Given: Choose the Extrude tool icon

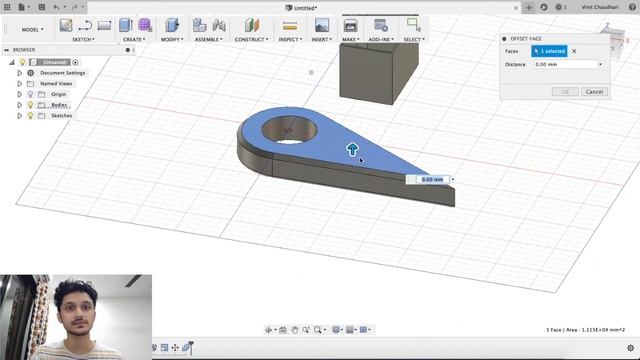Looking at the screenshot, I should click(126, 25).
